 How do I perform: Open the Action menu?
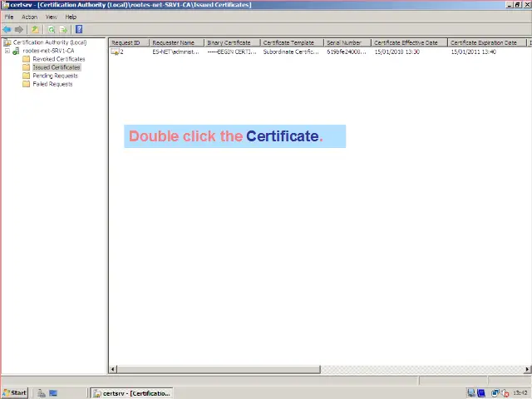coord(29,17)
